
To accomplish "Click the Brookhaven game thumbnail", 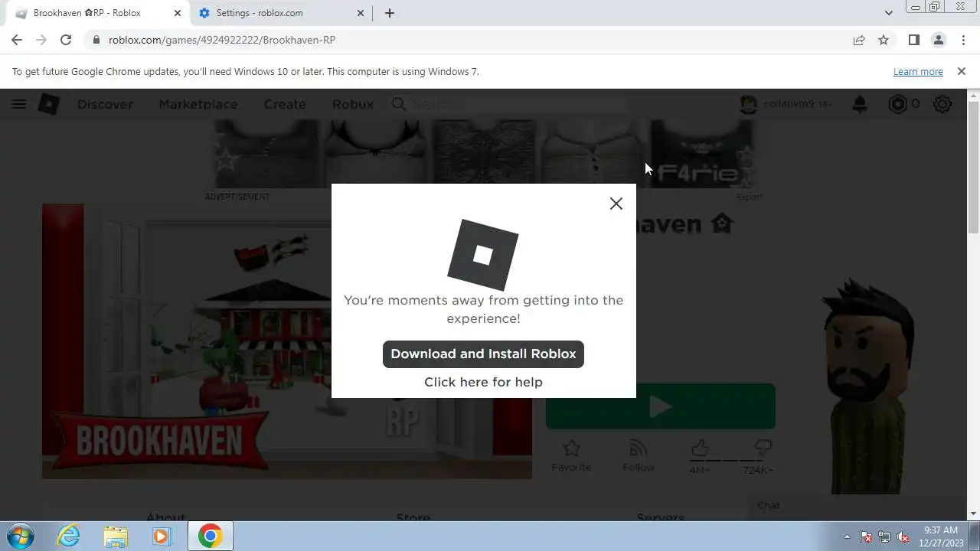I will coord(287,341).
